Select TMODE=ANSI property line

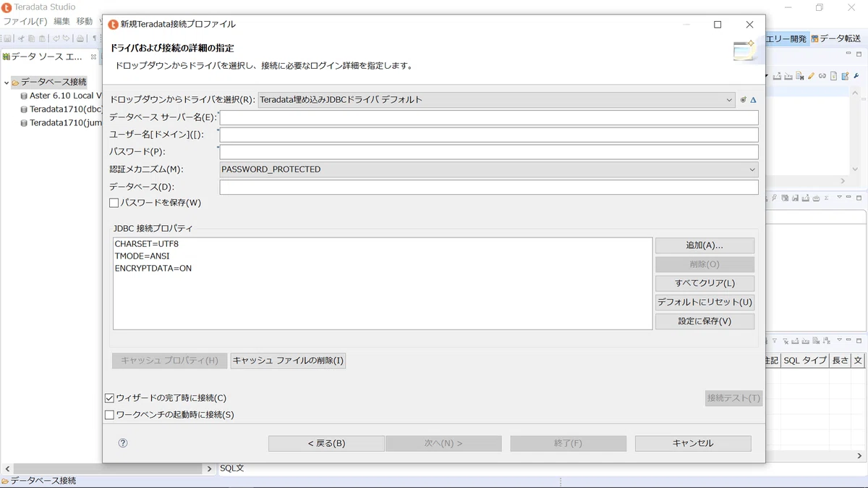(x=142, y=256)
